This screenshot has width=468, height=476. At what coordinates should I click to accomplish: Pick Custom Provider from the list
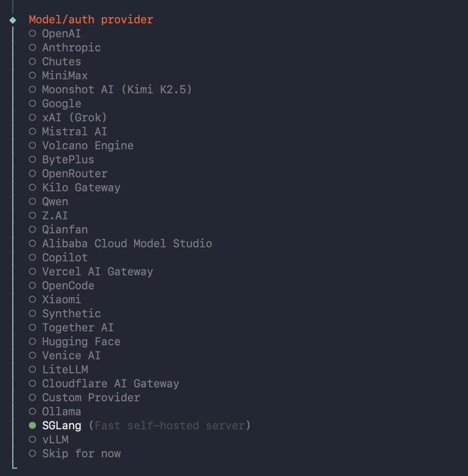click(91, 397)
